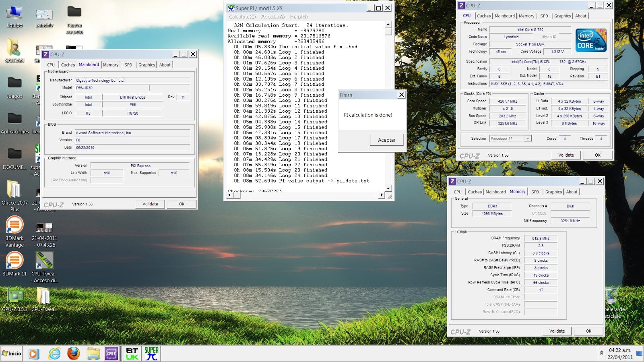Open Windows Explorer folder in taskbar
644x362 pixels.
[x=93, y=354]
